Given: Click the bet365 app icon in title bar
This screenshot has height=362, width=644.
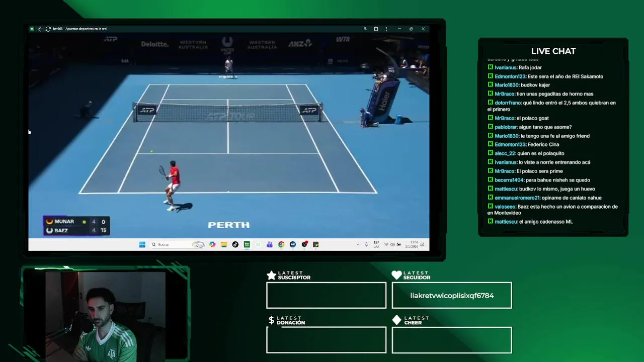Looking at the screenshot, I should click(32, 29).
